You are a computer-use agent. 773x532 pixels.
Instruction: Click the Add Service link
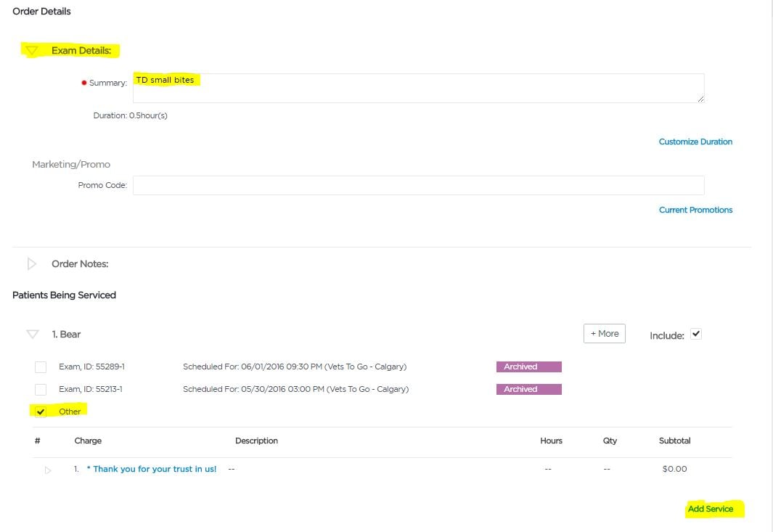710,509
